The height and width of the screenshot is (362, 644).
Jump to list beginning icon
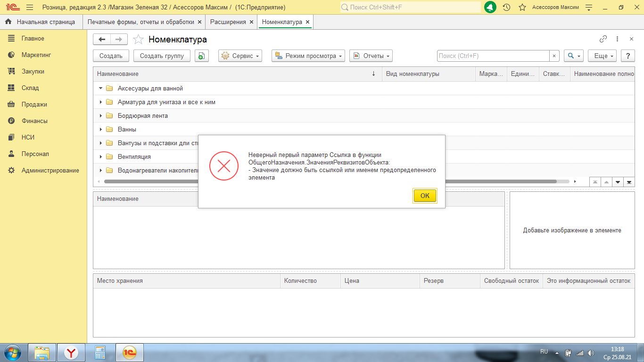(x=595, y=182)
